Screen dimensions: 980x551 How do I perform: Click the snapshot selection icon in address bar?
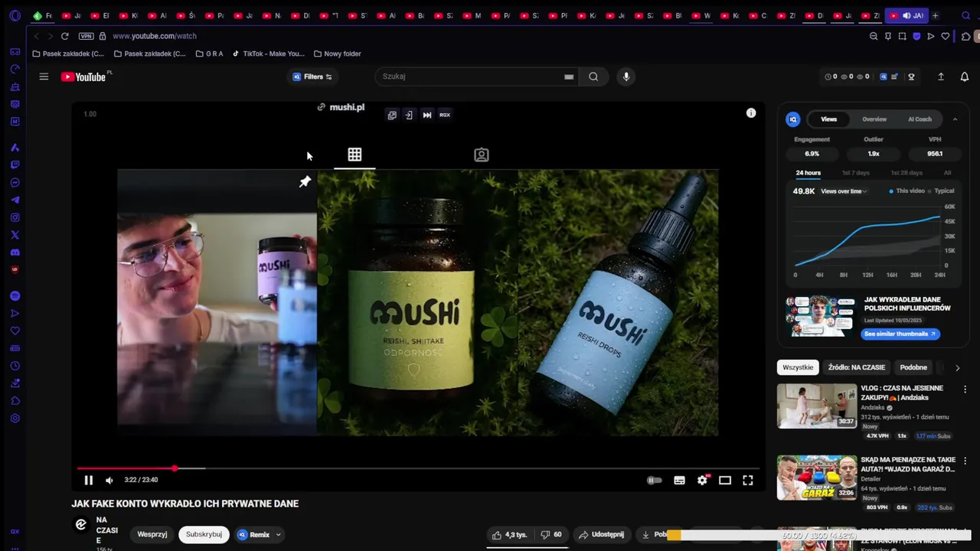pos(903,36)
